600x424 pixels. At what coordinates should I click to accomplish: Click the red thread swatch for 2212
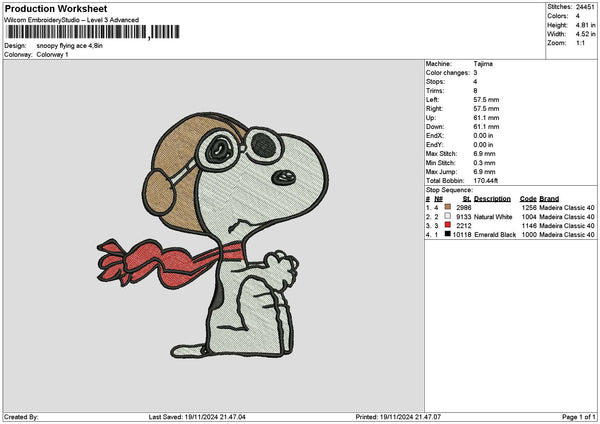pos(448,225)
